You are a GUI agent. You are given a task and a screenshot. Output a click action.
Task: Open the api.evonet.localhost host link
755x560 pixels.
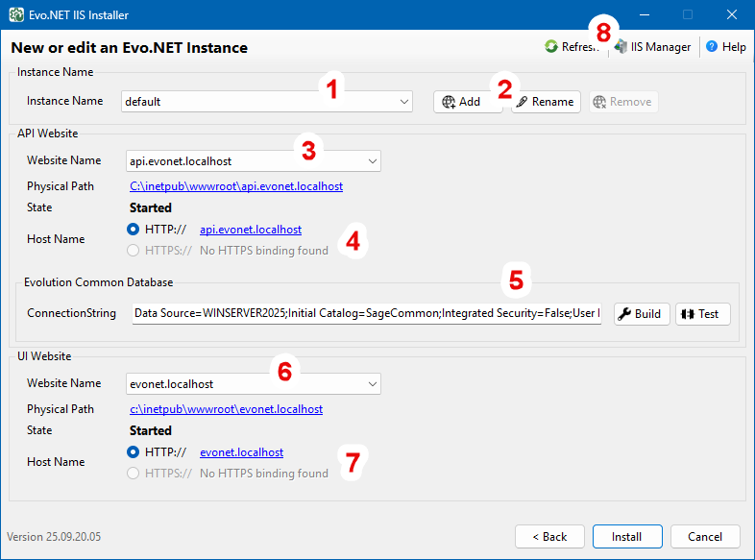[250, 230]
